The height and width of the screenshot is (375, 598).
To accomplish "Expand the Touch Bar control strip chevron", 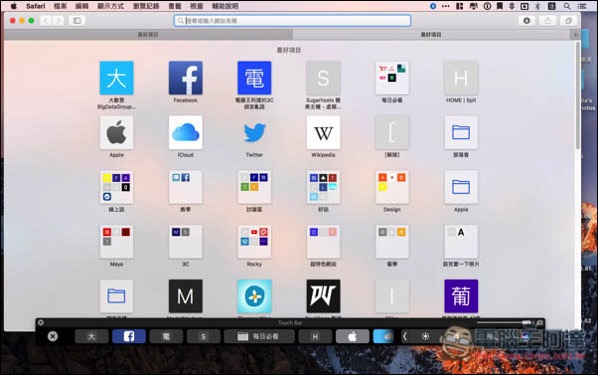I will coord(405,336).
